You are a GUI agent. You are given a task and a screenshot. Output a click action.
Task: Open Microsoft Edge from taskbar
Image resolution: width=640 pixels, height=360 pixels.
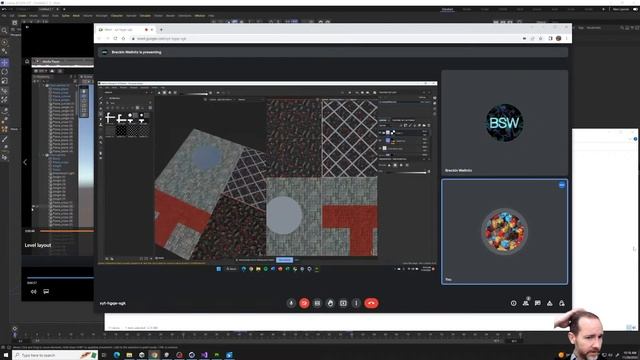pos(117,355)
